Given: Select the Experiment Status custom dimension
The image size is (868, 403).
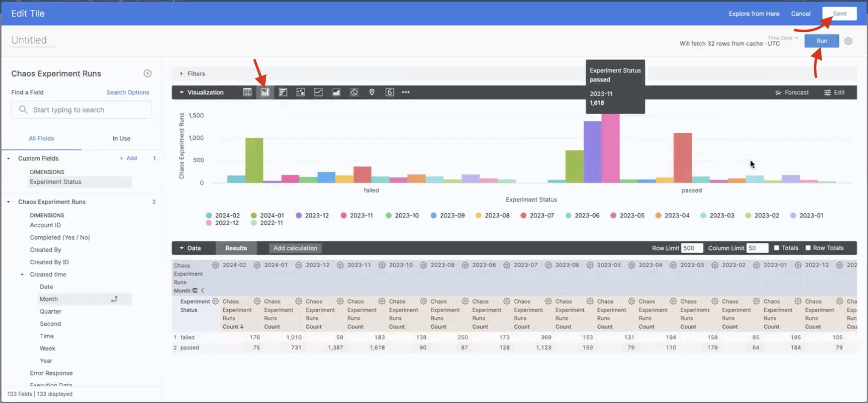Looking at the screenshot, I should [x=80, y=182].
